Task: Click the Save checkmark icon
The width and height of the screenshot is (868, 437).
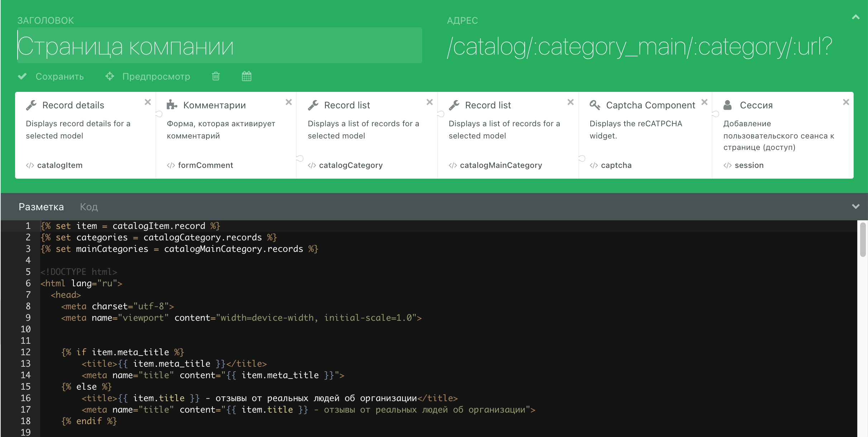Action: click(22, 76)
